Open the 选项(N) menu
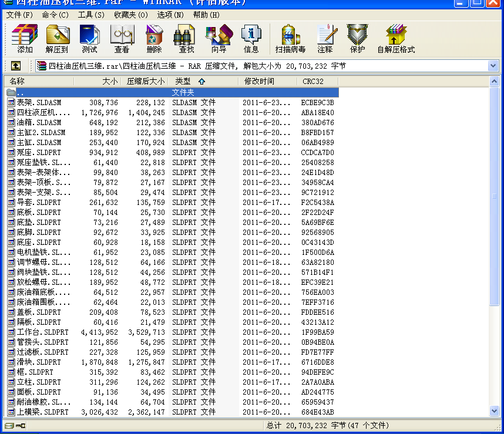Screen dimensions: 504x434 pos(170,15)
